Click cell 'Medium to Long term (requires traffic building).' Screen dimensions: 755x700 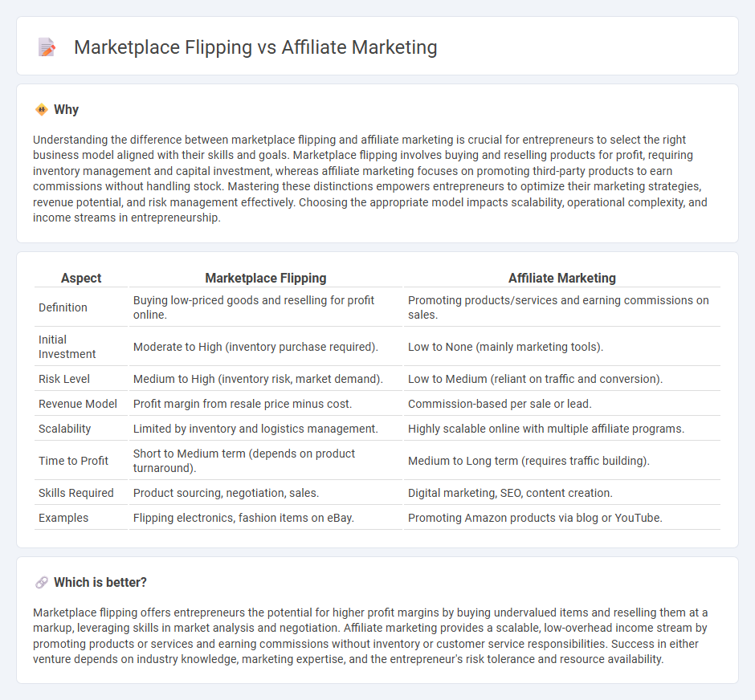[x=562, y=461]
